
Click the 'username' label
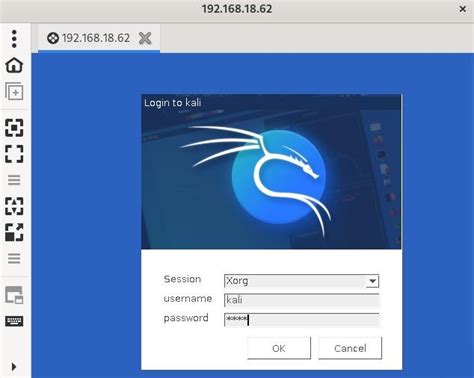coord(188,298)
